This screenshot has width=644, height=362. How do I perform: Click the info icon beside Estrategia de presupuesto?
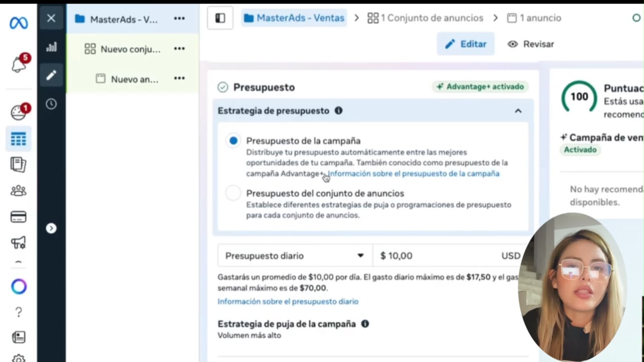click(339, 111)
